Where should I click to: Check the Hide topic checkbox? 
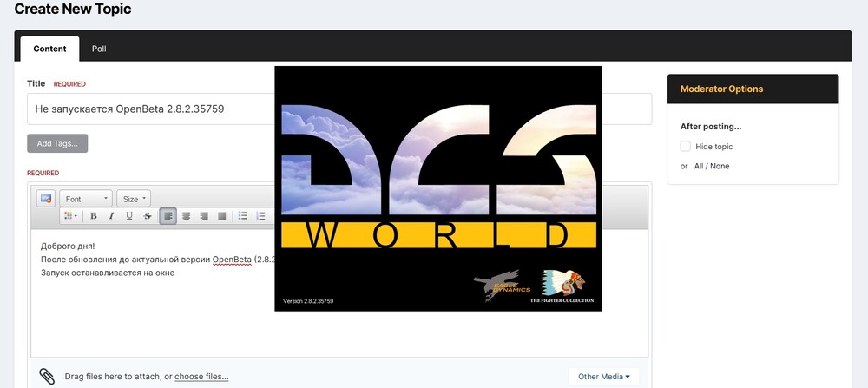tap(686, 146)
